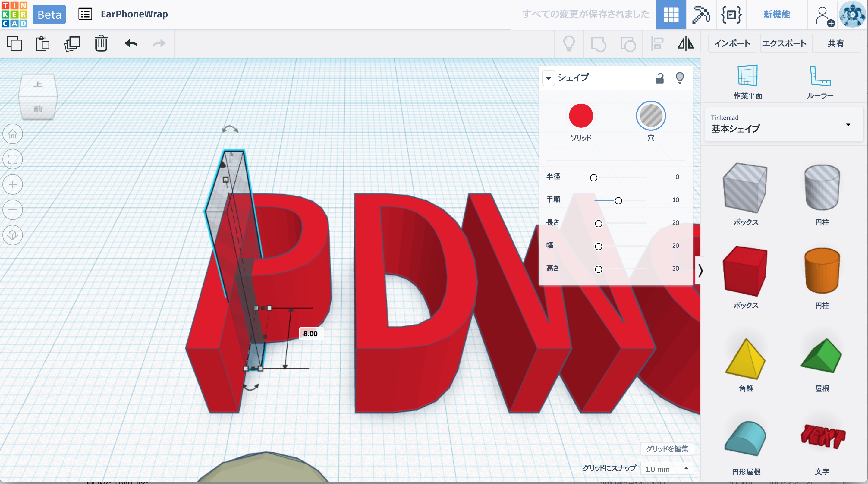
Task: Click the インポート (Import) button
Action: click(x=732, y=43)
